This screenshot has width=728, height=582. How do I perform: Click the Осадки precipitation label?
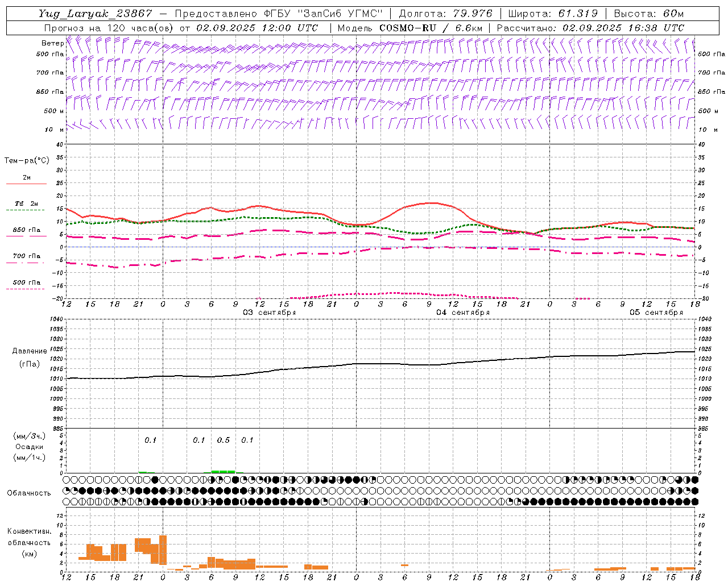point(30,447)
